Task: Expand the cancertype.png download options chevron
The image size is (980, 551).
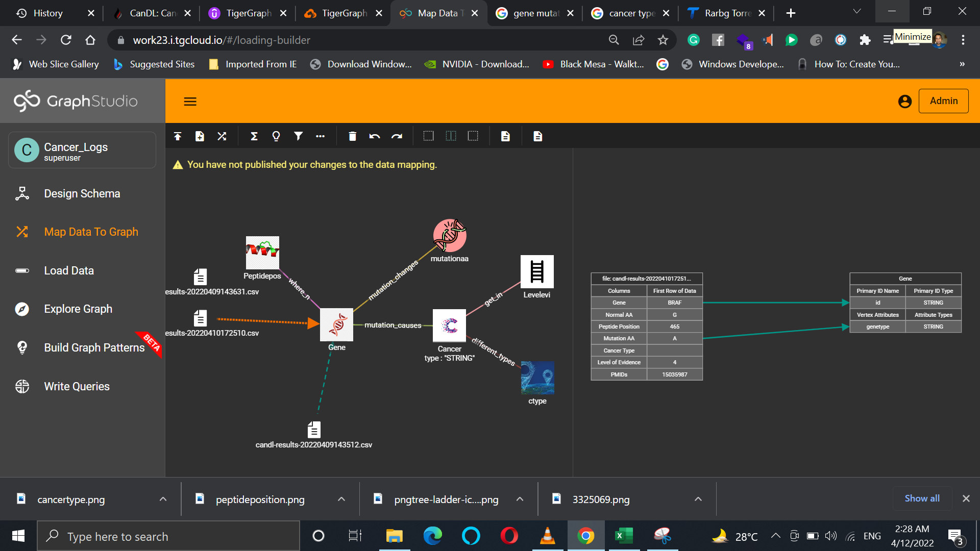Action: coord(163,499)
